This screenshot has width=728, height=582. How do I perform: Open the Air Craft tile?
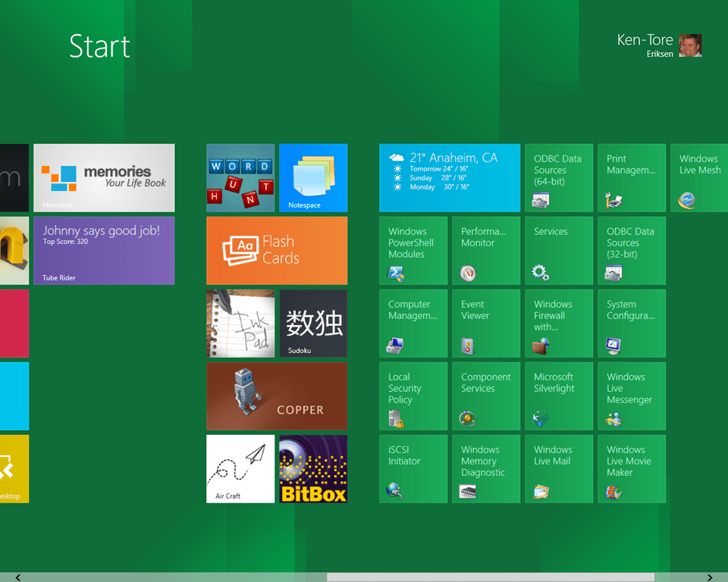240,469
